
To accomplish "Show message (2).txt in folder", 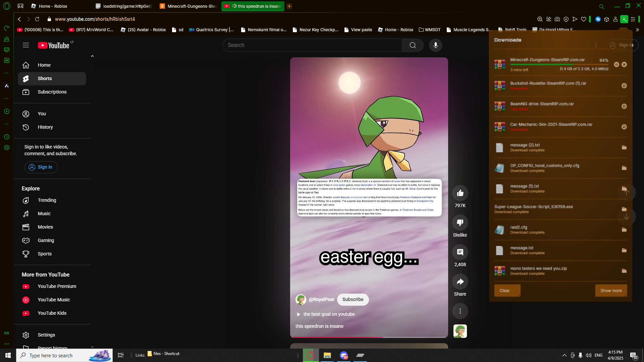I will point(624,147).
